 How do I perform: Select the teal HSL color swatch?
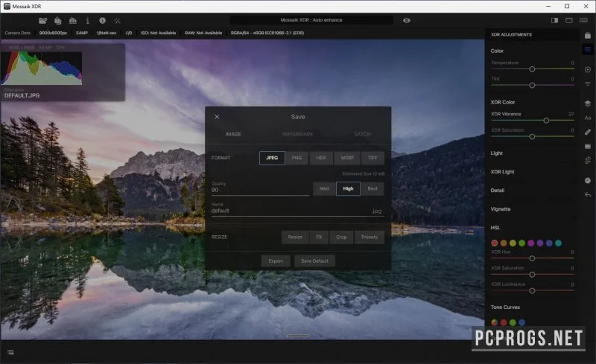(558, 243)
